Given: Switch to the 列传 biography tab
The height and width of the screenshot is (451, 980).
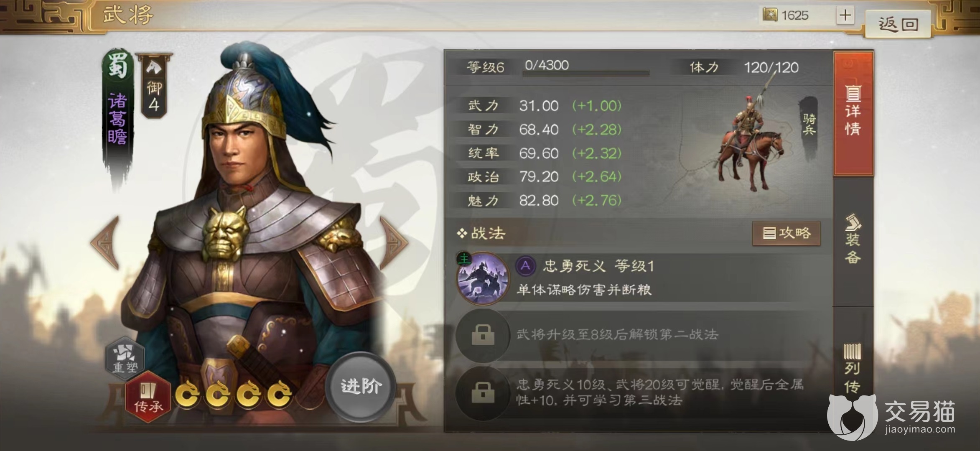Looking at the screenshot, I should tap(853, 368).
